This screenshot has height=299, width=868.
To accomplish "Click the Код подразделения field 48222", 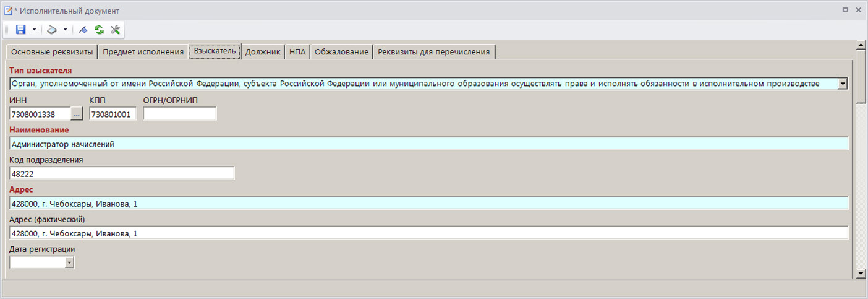I will point(122,174).
